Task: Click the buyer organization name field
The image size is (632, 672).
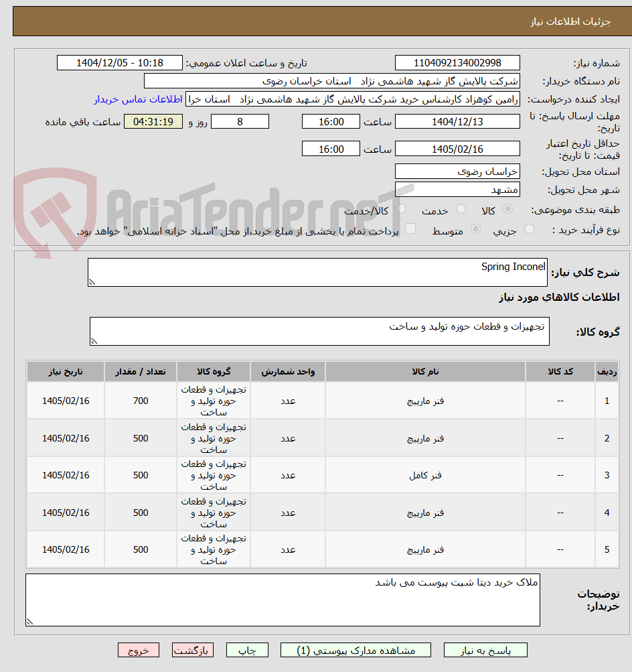Action: pyautogui.click(x=332, y=81)
